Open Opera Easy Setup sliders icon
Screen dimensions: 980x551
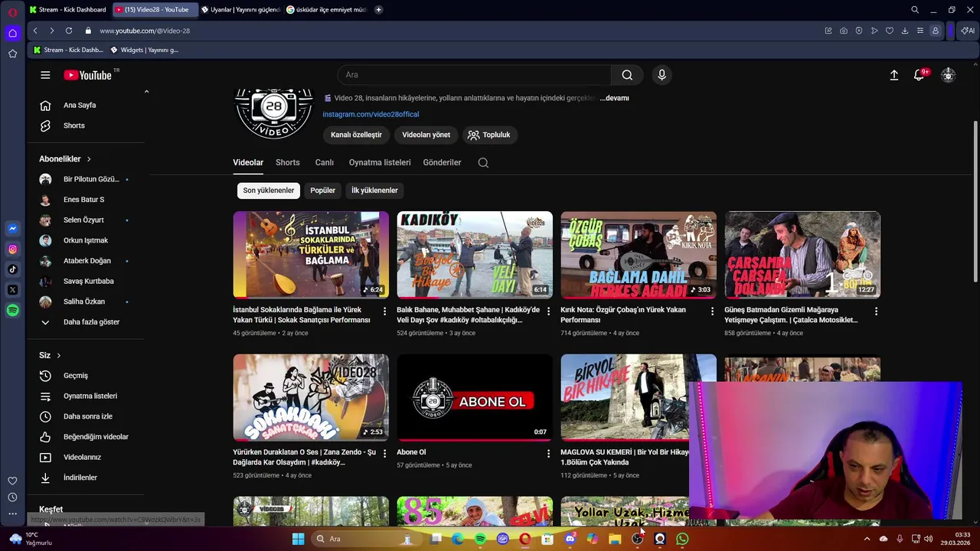coord(920,31)
